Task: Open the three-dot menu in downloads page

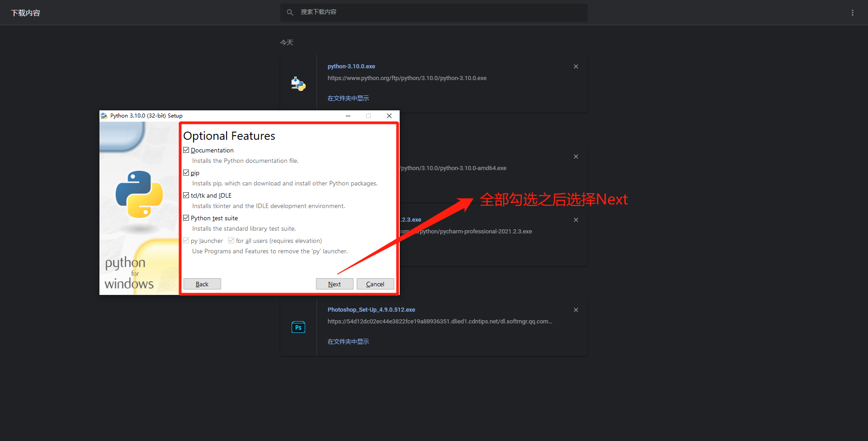Action: click(853, 13)
